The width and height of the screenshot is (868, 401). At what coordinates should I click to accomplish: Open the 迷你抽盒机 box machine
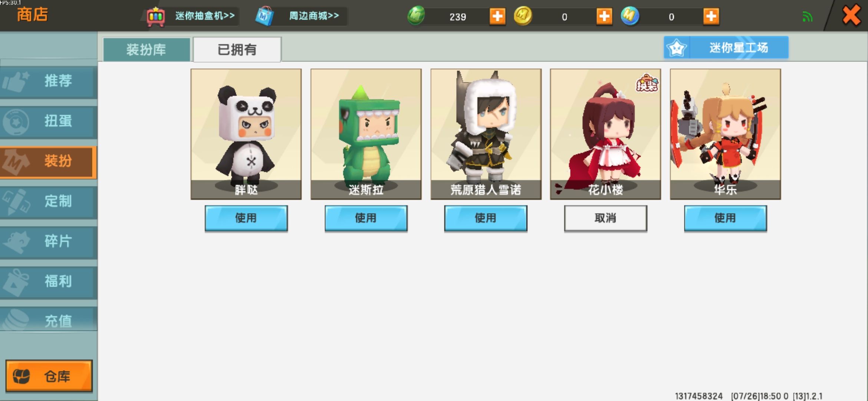click(191, 16)
